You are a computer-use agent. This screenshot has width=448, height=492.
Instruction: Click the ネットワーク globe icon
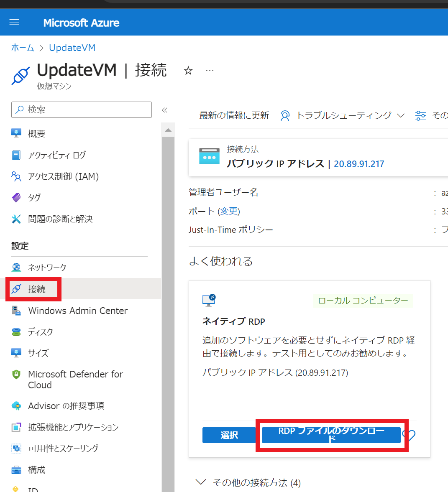16,268
